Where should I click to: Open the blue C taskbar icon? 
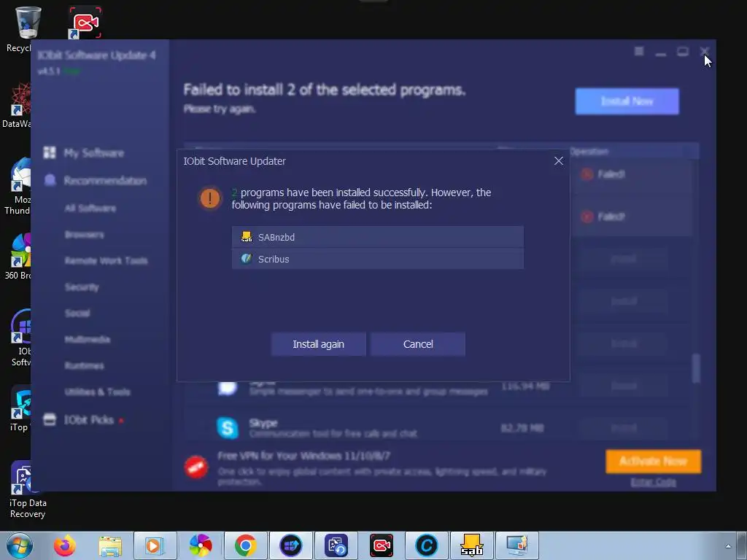(x=426, y=545)
